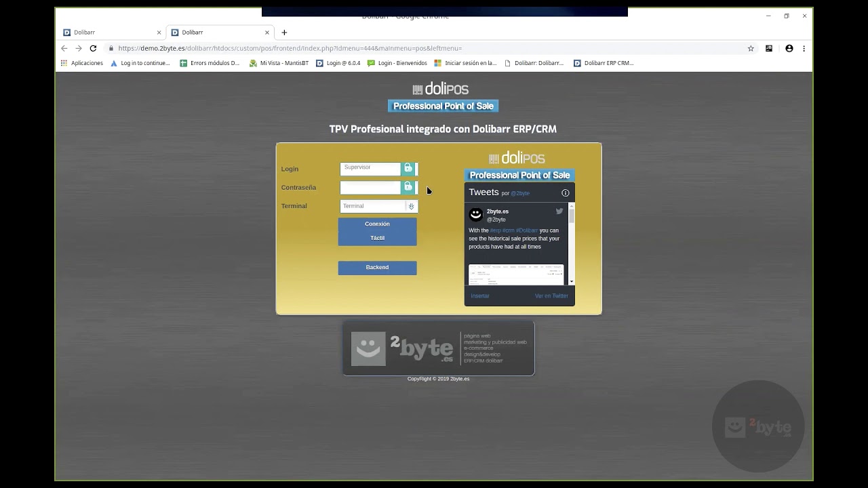This screenshot has width=868, height=488.
Task: Open the Dolibarr ERP CRM... bookmark
Action: coord(604,63)
